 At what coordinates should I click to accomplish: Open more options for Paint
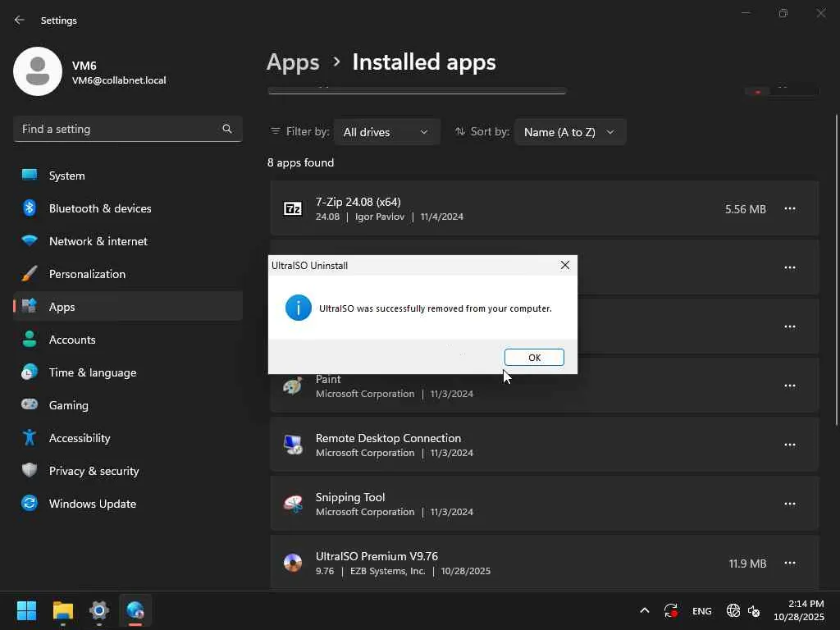789,386
